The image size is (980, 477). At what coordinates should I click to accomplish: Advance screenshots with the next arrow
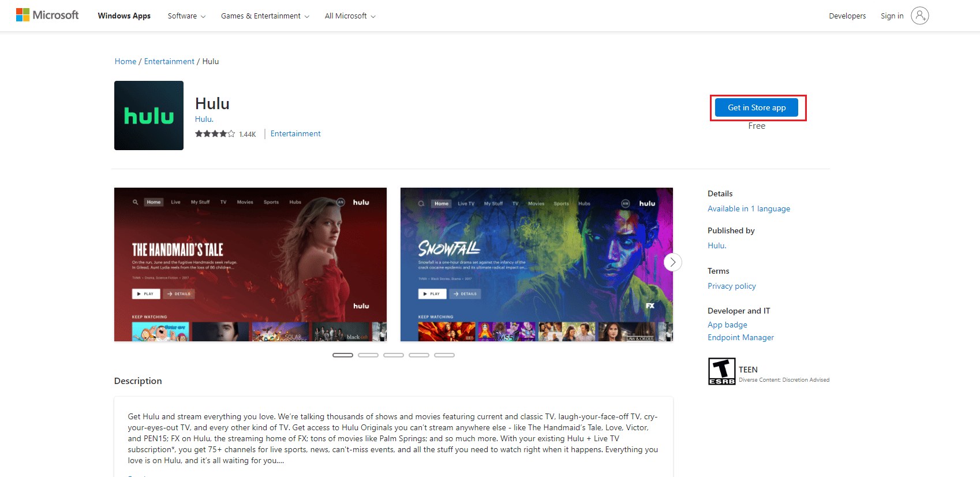[x=672, y=262]
